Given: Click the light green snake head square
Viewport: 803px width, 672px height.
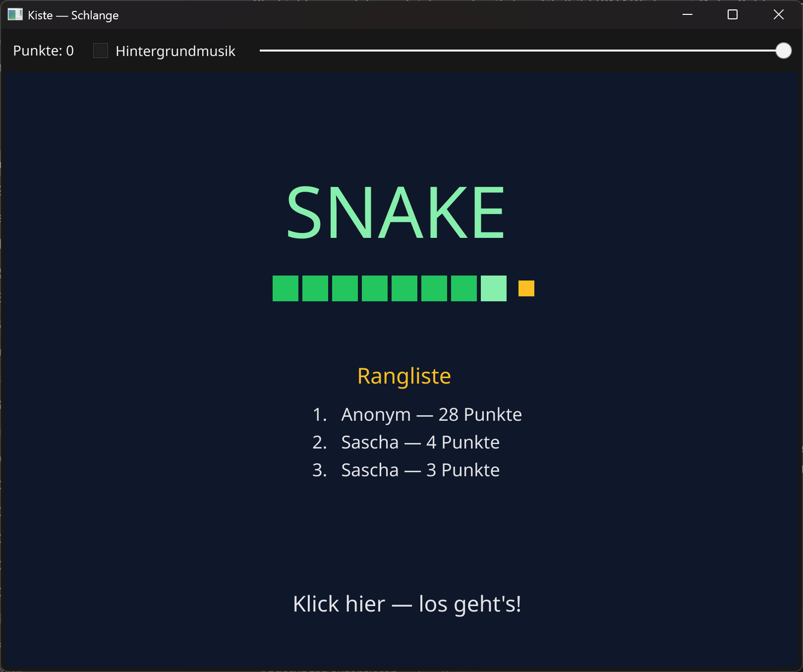Looking at the screenshot, I should [x=494, y=288].
